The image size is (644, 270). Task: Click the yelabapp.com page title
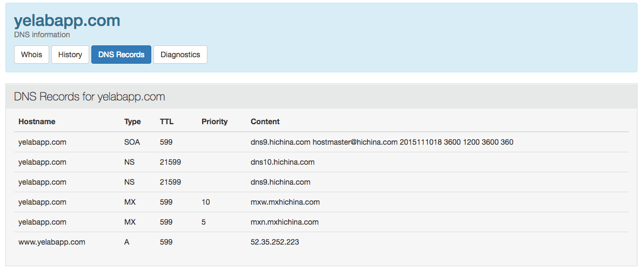point(67,21)
